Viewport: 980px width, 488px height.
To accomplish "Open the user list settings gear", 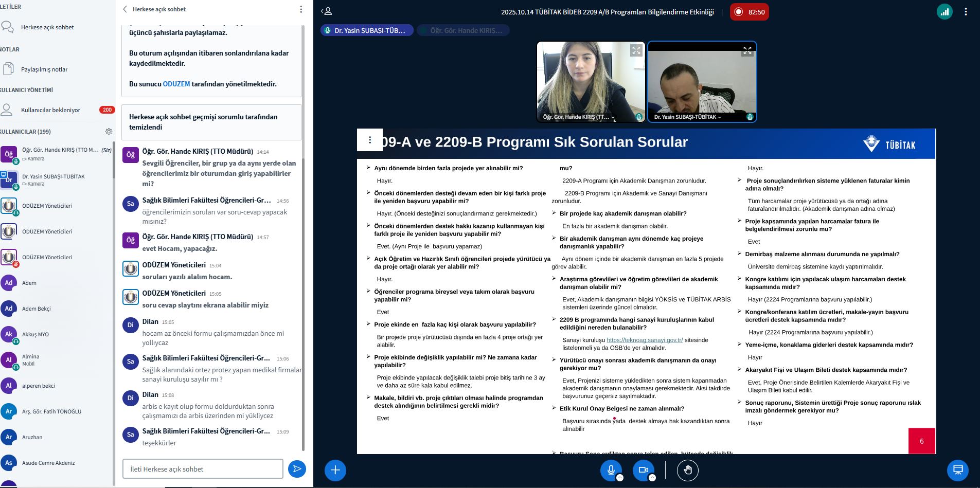I will pyautogui.click(x=109, y=132).
